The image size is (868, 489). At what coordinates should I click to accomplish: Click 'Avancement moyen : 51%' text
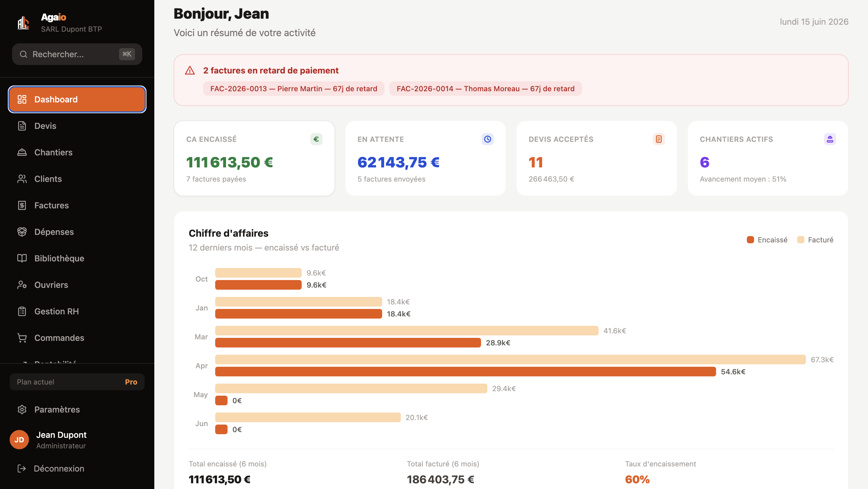click(x=743, y=179)
